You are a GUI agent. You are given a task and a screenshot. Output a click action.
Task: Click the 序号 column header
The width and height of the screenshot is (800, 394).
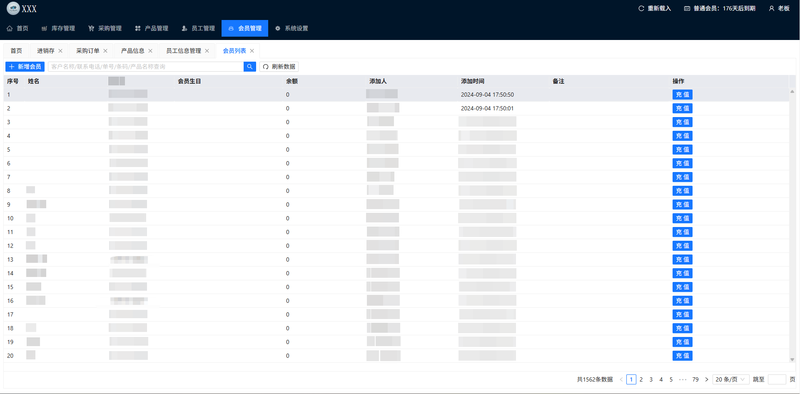point(13,81)
